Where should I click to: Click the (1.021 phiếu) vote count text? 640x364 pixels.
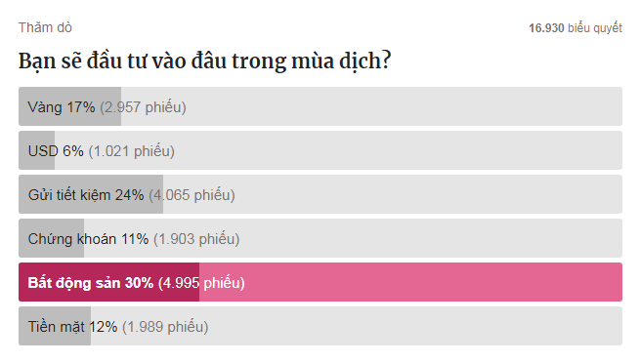pyautogui.click(x=132, y=151)
